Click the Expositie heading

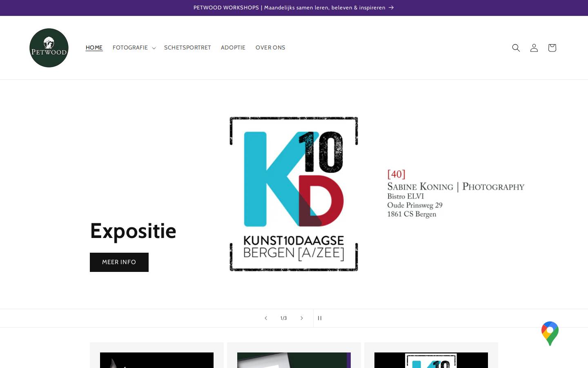133,231
